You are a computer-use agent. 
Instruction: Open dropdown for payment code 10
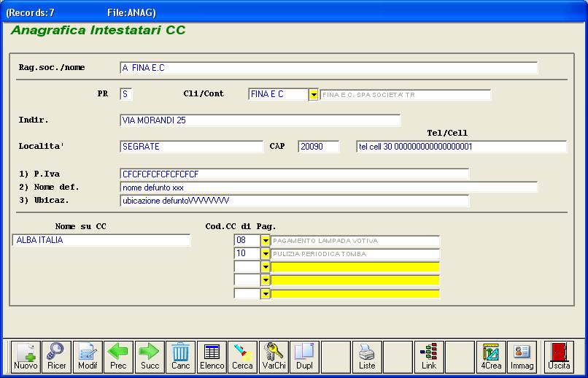tap(266, 254)
